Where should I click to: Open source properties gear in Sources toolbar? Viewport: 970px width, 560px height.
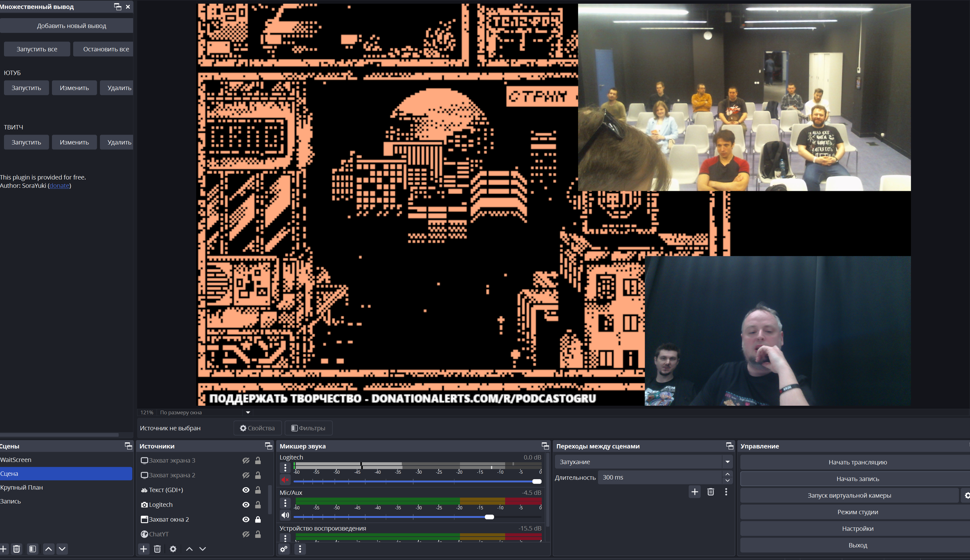coord(173,549)
